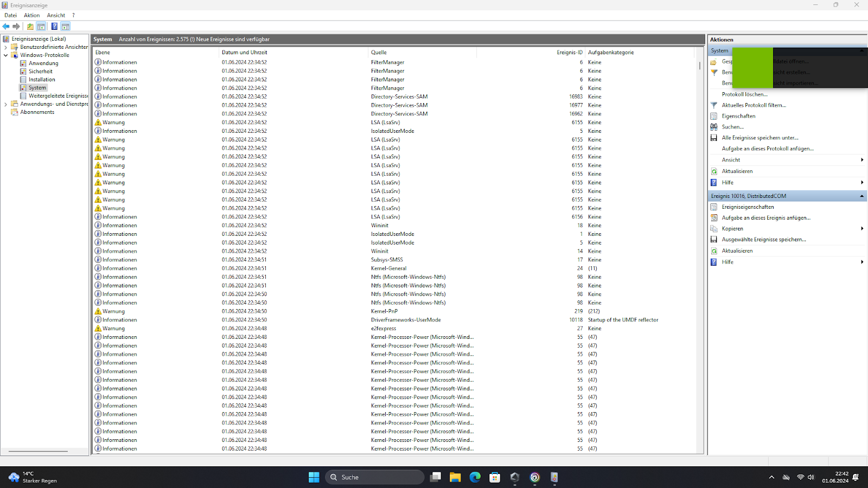Select Ereignisanzeige (Lokal) root node
This screenshot has height=488, width=868.
[39, 39]
